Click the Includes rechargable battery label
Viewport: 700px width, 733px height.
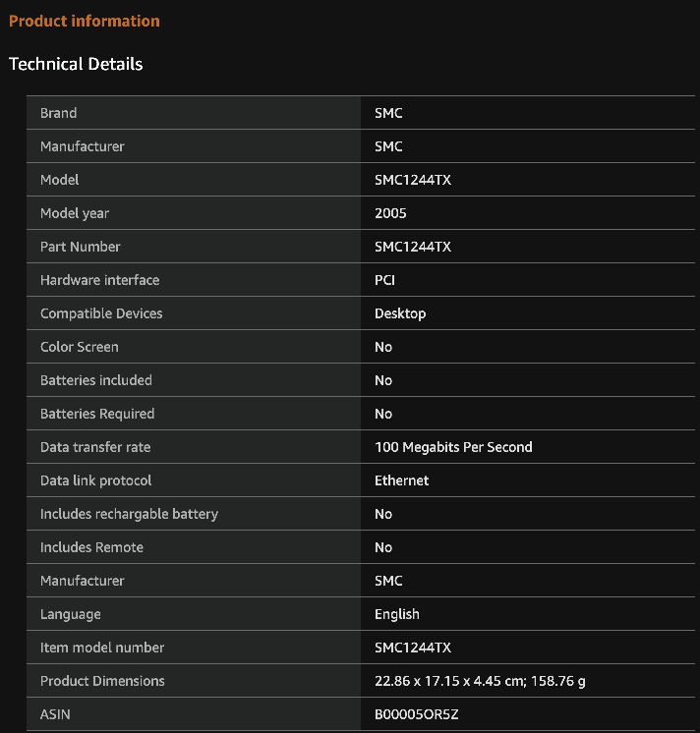tap(130, 514)
